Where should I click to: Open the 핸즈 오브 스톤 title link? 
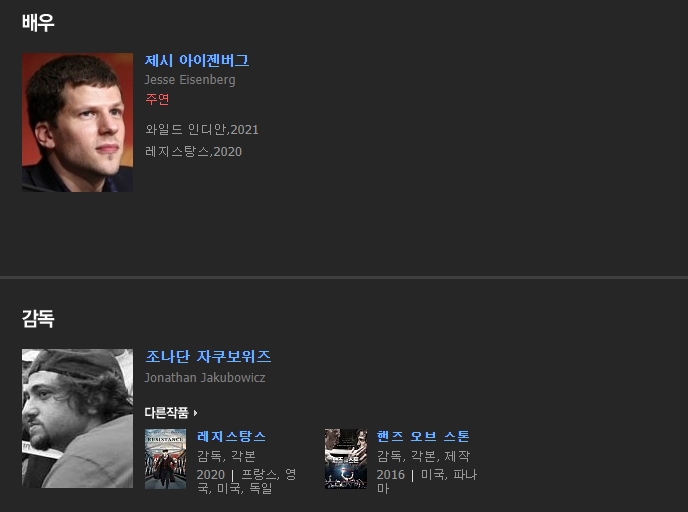pos(423,436)
